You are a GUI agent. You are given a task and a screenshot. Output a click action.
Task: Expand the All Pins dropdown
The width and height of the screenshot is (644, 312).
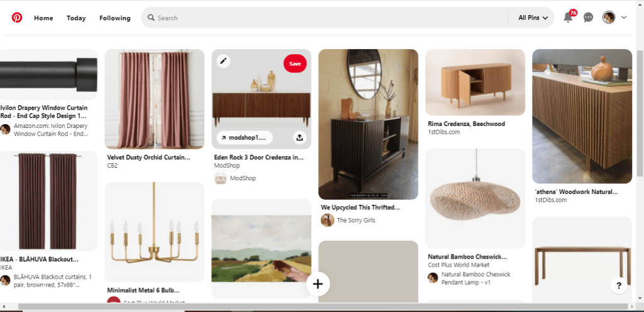[532, 18]
